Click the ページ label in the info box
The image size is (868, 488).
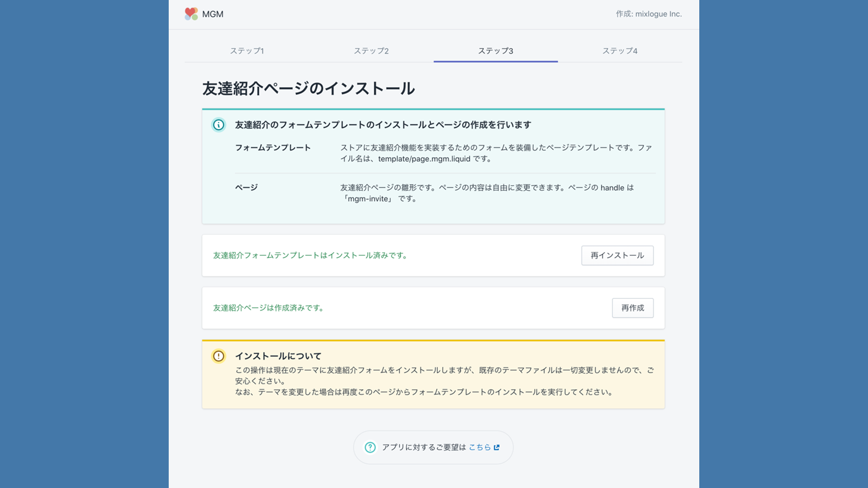coord(246,188)
